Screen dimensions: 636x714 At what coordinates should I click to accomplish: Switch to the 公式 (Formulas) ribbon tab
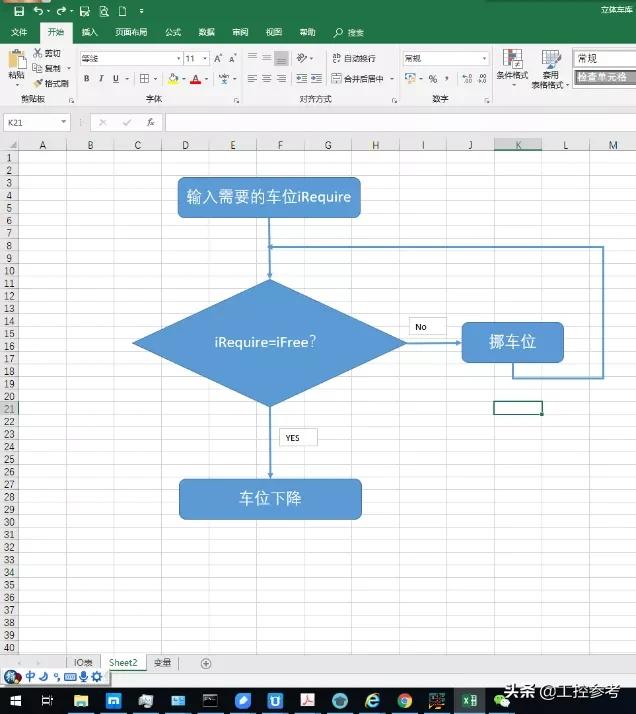coord(173,32)
